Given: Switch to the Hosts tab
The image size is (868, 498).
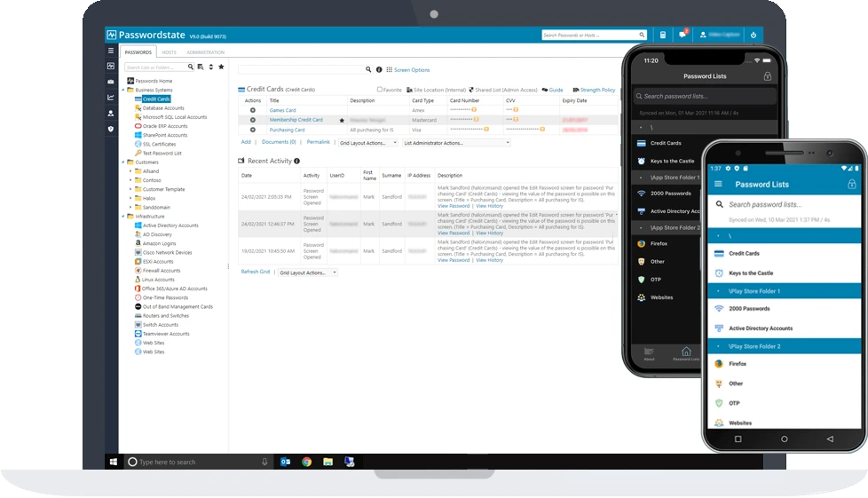Looking at the screenshot, I should tap(169, 52).
